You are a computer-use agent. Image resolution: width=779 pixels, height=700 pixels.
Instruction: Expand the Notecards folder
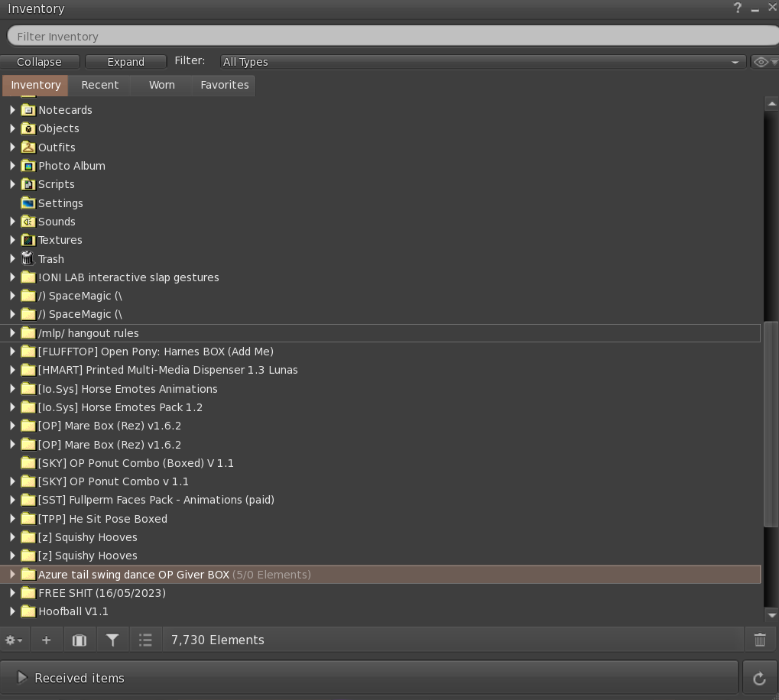(12, 110)
